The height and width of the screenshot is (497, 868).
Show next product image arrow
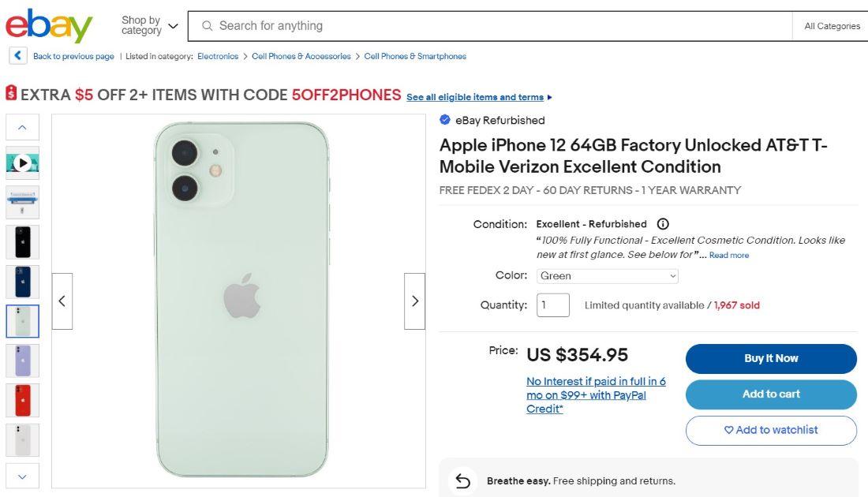pyautogui.click(x=414, y=301)
